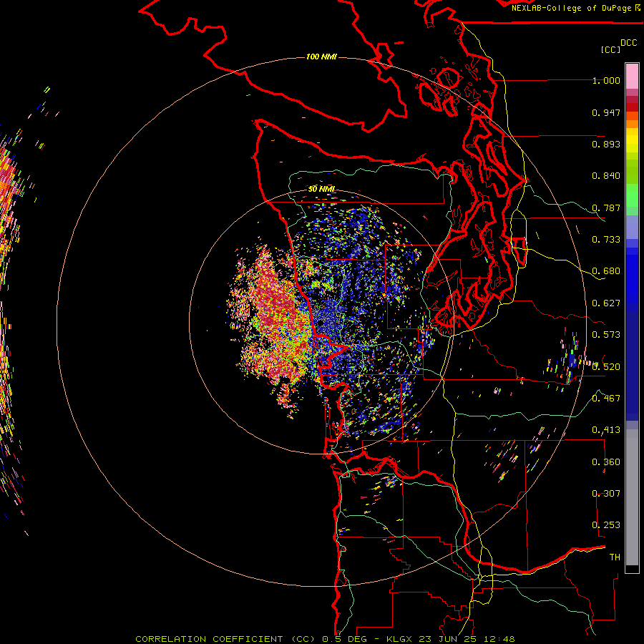Click the 0.573 legend value
The image size is (644, 644).
click(606, 335)
